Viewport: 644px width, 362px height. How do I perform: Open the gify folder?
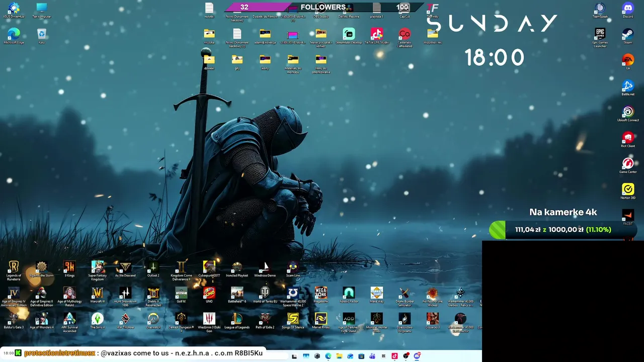coord(237,62)
